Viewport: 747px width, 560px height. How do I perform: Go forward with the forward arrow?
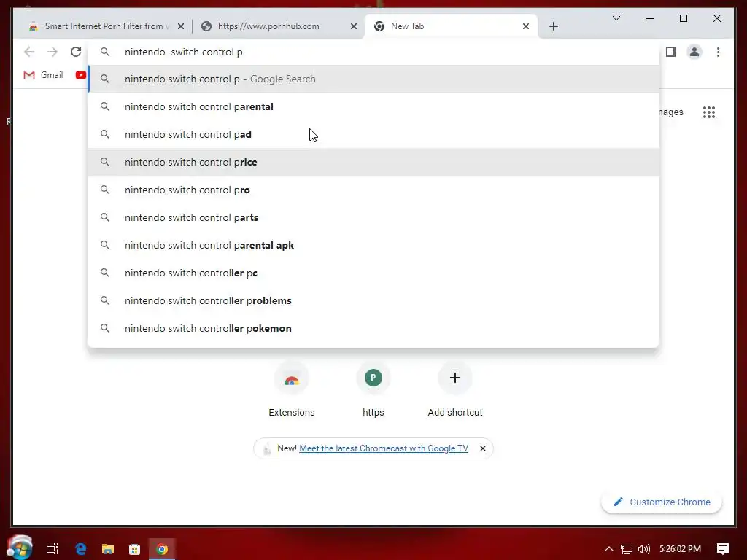point(53,52)
